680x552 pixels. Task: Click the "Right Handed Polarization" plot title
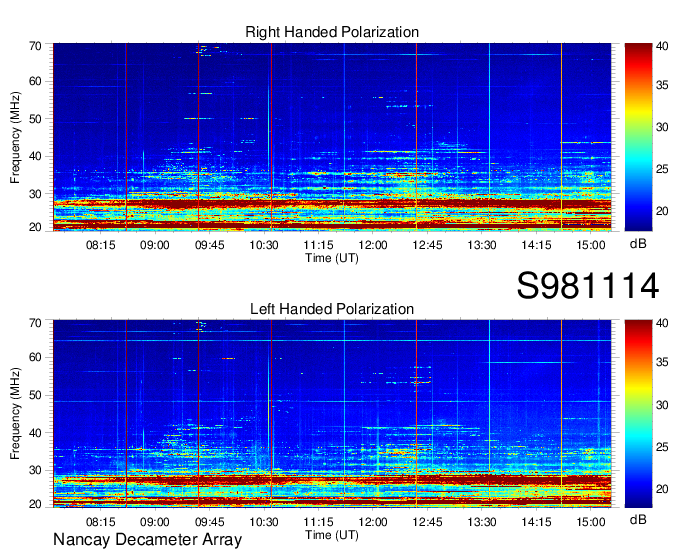click(332, 32)
